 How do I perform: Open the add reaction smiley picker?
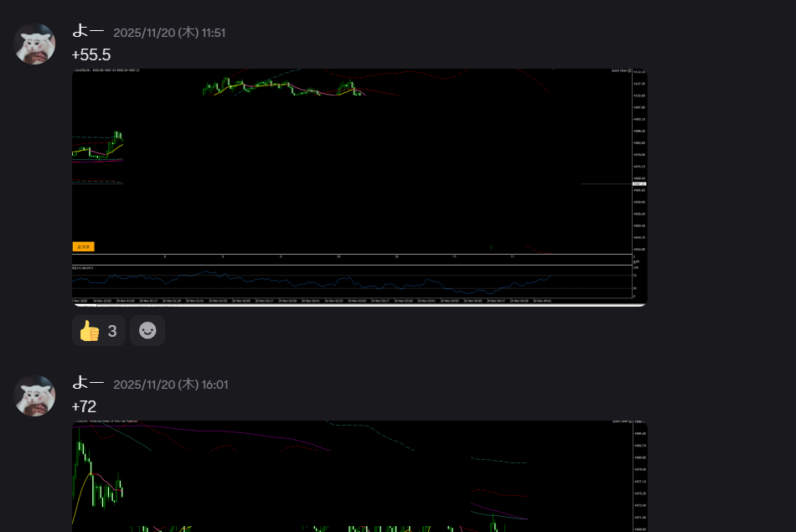(147, 331)
